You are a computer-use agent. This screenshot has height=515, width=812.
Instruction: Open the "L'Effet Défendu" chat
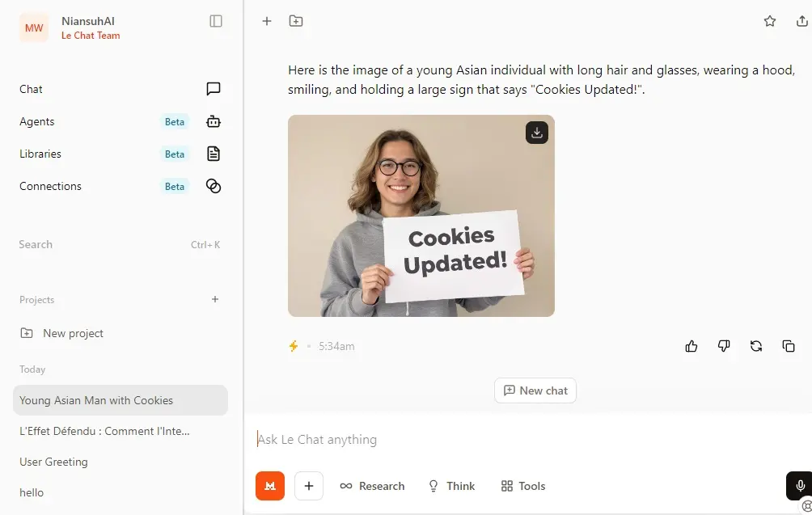click(x=121, y=431)
